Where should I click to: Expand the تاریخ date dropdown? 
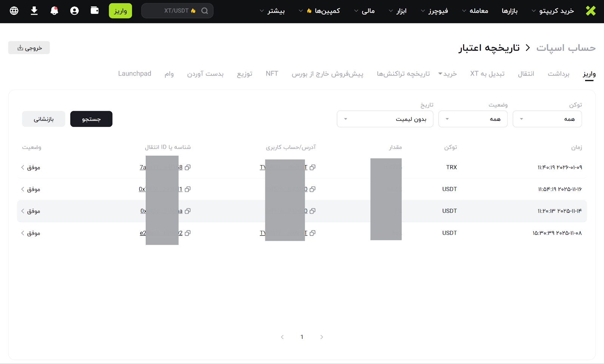point(385,119)
